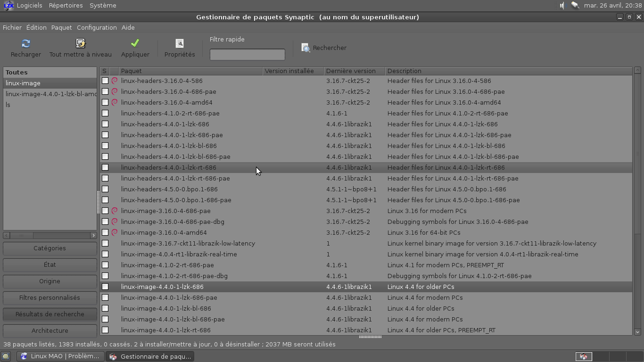Toggle the checkbox for linux-headers-4.5.0-0.bpo.1-686

point(105,189)
